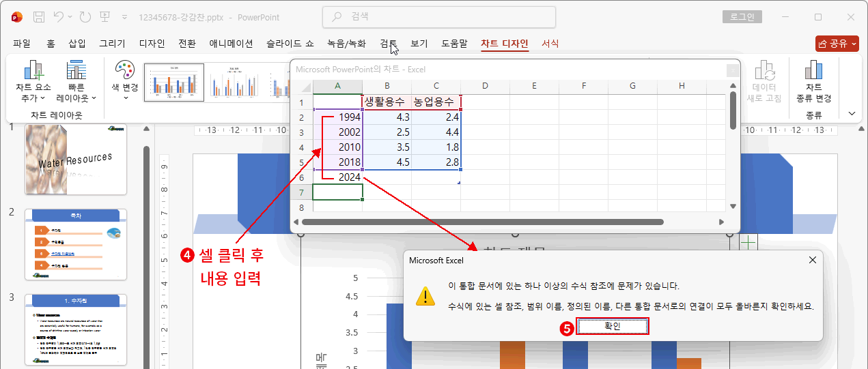Switch to the 슬라이드 쇼 ribbon tab
Viewport: 868px width, 369px height.
tap(290, 44)
